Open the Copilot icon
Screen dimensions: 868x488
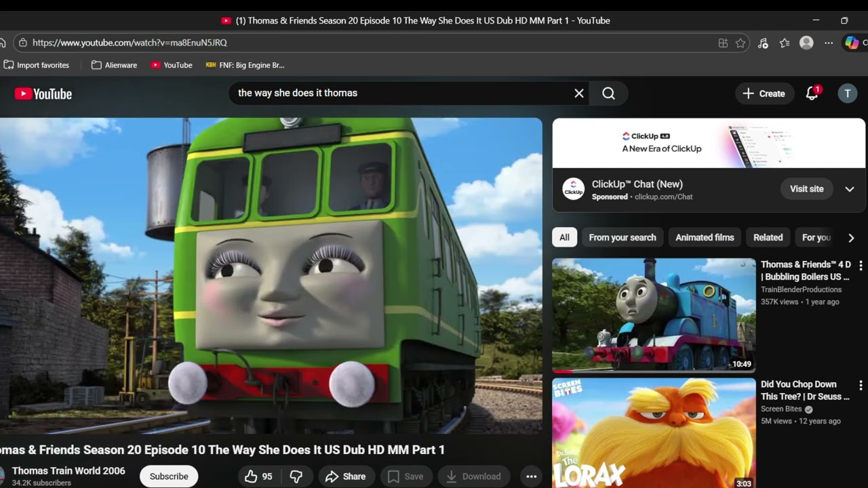852,43
